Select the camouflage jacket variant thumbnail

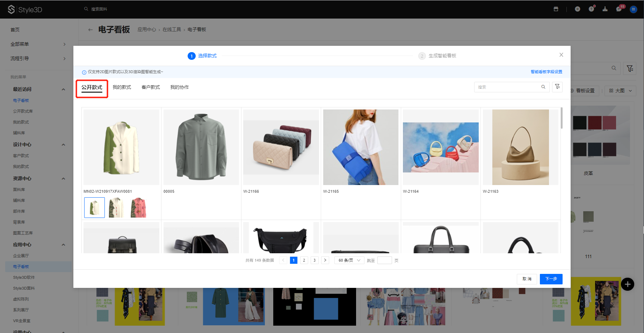coord(116,207)
